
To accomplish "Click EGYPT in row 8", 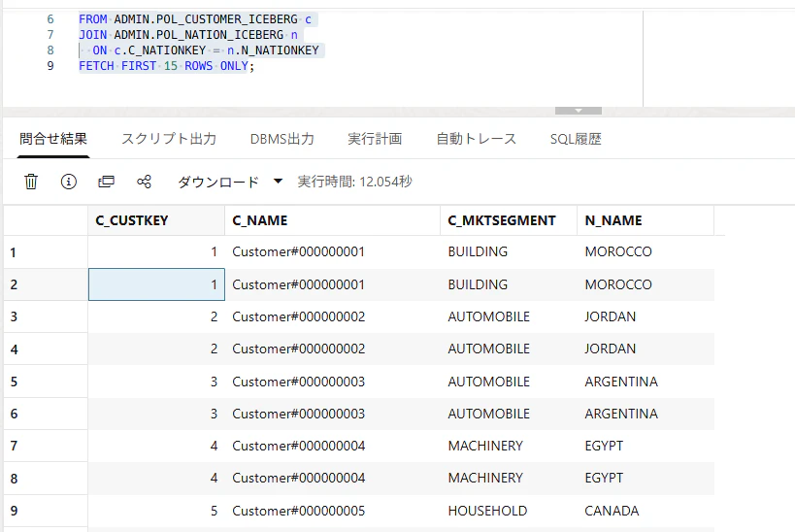I will pyautogui.click(x=604, y=479).
